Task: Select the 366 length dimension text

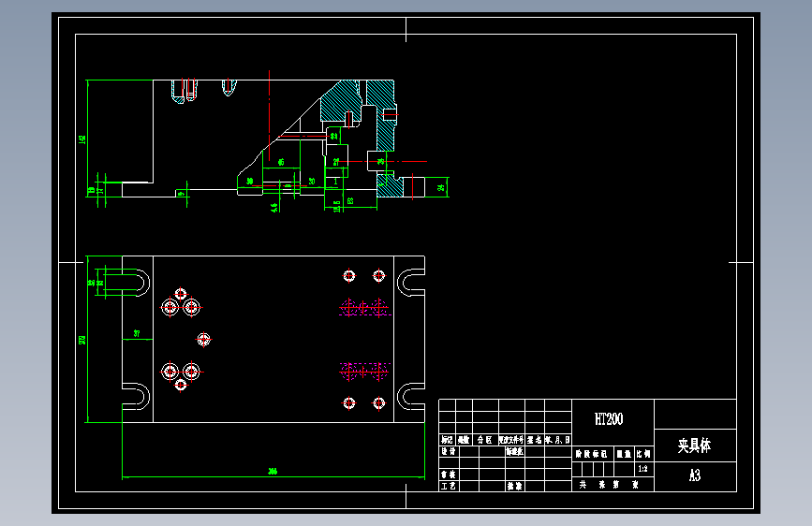Action: click(273, 471)
